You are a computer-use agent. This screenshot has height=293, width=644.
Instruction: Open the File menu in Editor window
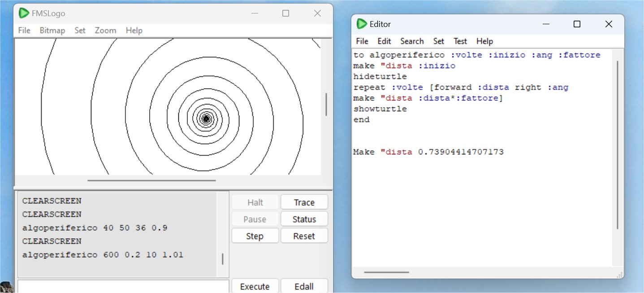pyautogui.click(x=362, y=41)
